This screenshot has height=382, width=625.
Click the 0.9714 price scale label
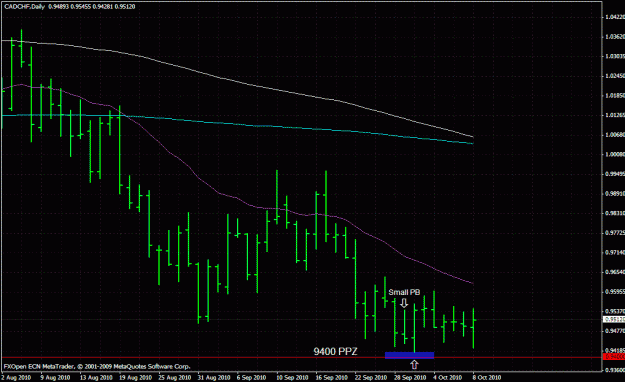(614, 252)
